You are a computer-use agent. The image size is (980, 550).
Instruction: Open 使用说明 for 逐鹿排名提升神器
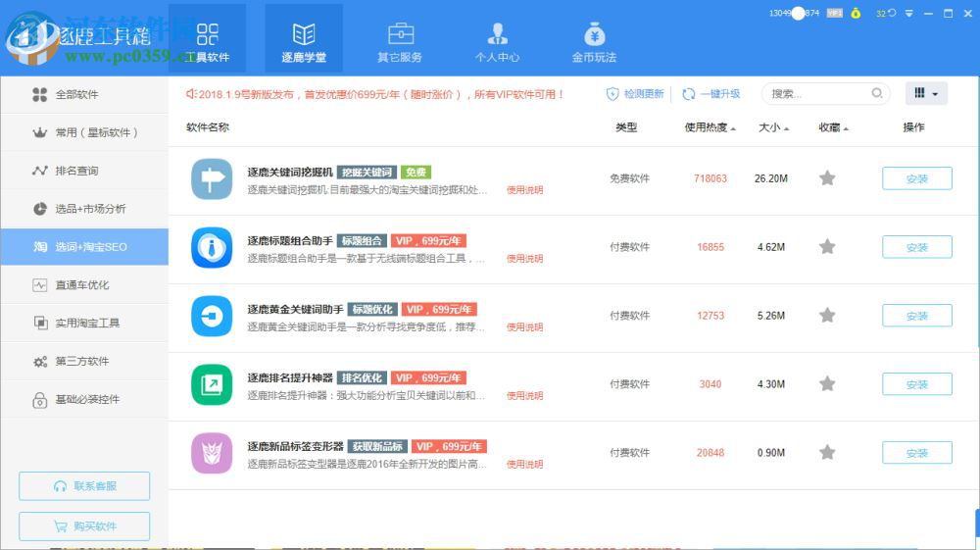tap(524, 396)
